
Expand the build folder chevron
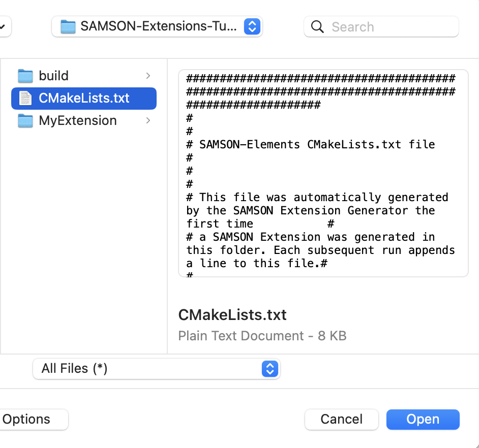[x=147, y=75]
